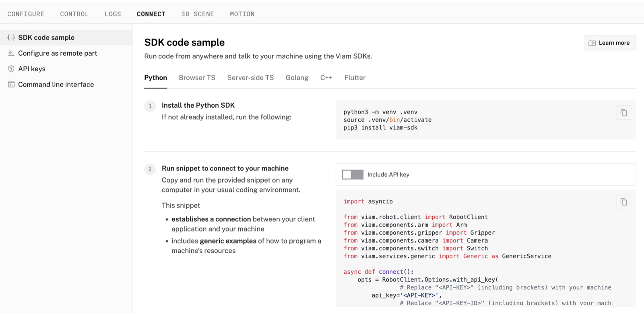Click the Arm import line
The height and width of the screenshot is (314, 644).
click(405, 225)
